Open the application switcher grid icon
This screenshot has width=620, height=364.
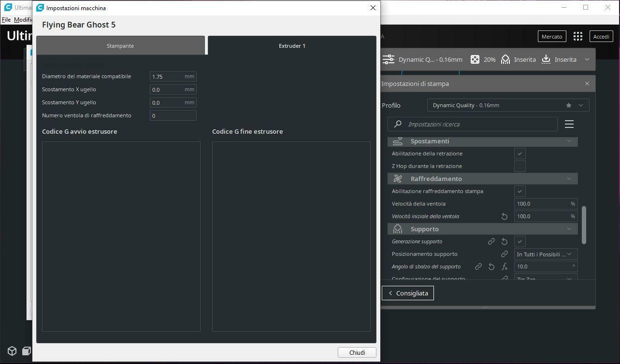coord(578,36)
